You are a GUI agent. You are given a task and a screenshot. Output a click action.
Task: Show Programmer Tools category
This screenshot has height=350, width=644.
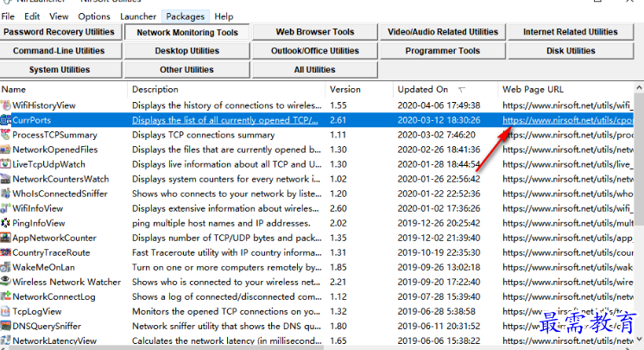coord(443,51)
